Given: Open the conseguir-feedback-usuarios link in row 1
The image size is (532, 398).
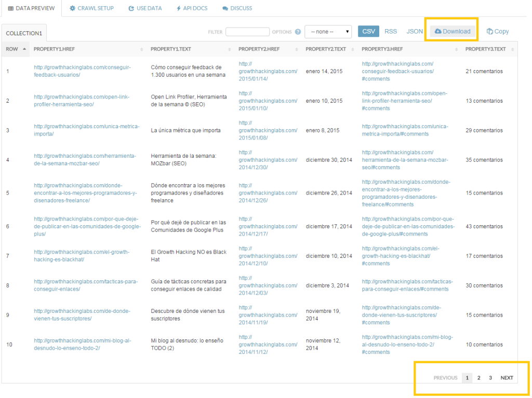Looking at the screenshot, I should [82, 71].
